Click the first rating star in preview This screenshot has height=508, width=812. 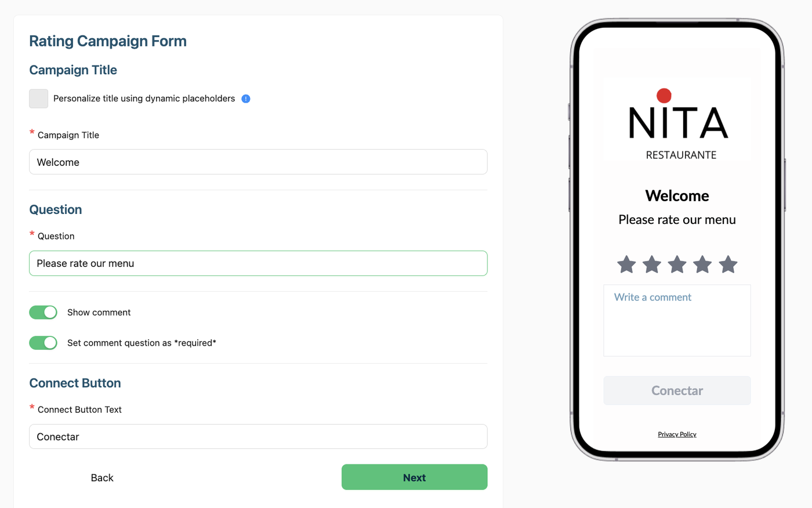pos(626,264)
